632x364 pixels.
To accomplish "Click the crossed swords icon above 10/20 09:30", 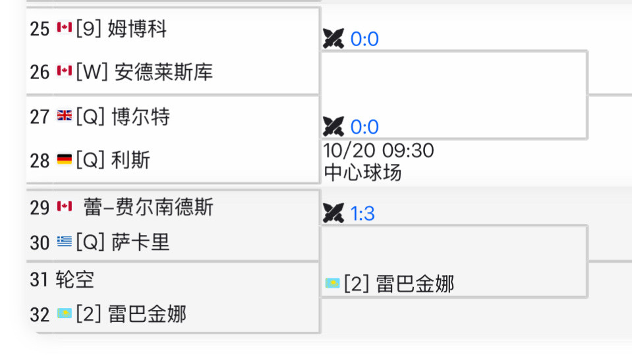I will tap(333, 126).
